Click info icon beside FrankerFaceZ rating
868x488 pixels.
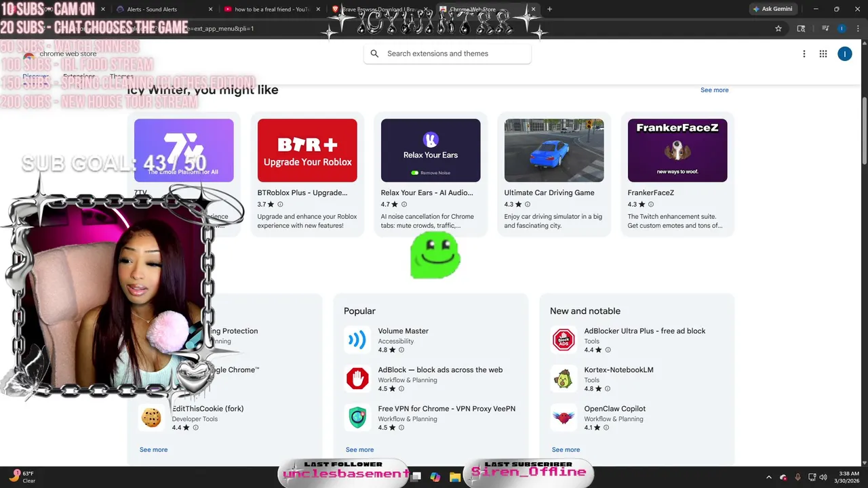click(x=650, y=204)
